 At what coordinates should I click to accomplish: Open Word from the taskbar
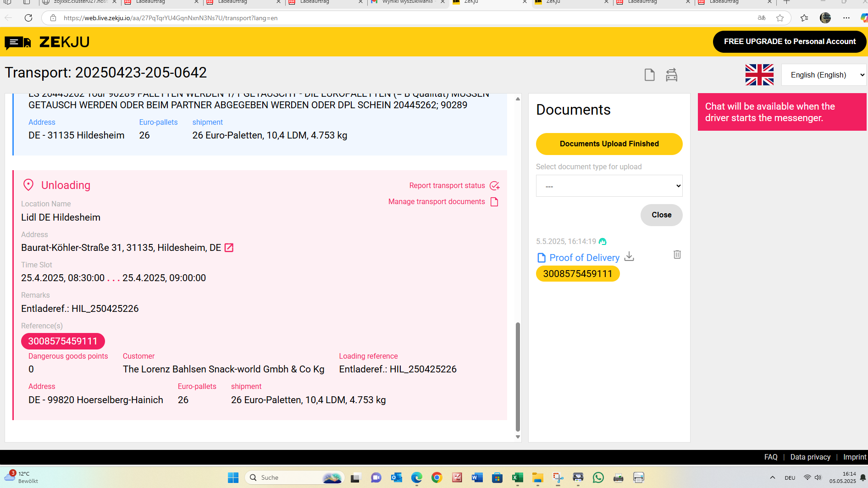pos(477,477)
